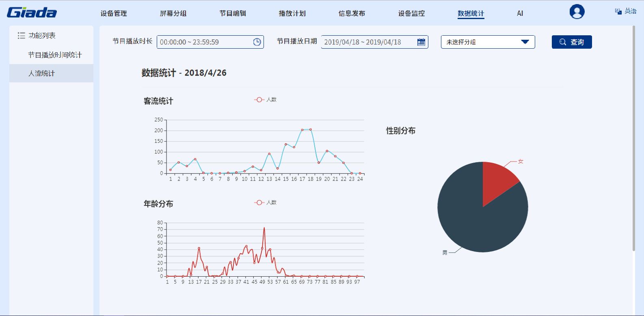Click the 性别分布 chart title
The image size is (644, 316).
pyautogui.click(x=401, y=131)
